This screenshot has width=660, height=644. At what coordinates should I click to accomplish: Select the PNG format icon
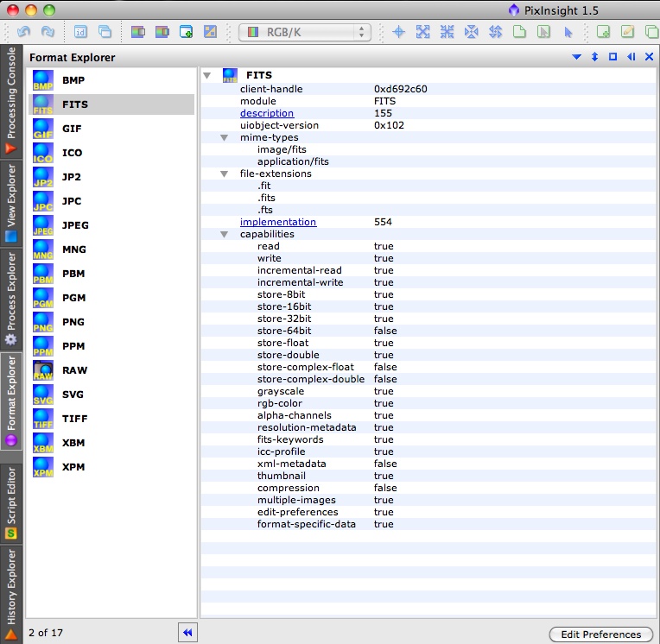[43, 322]
